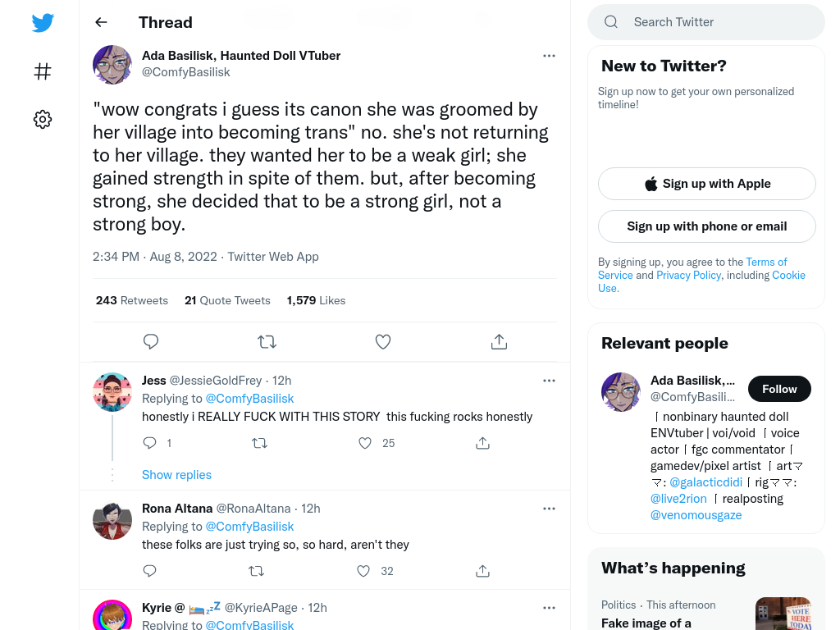840x630 pixels.
Task: Follow Ada Basilisk in Relevant people
Action: click(779, 389)
